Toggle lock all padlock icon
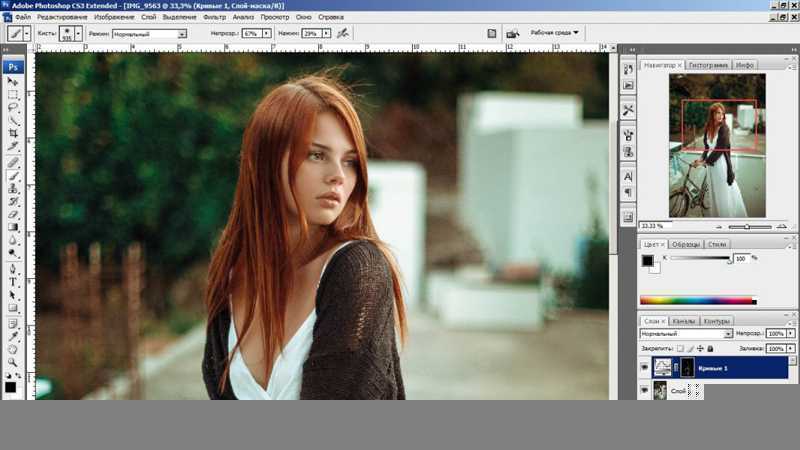Screen dimensions: 800x450 [x=710, y=348]
